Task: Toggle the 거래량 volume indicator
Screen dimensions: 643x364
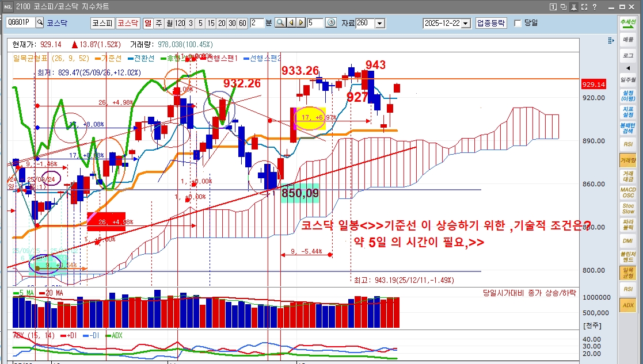Action: (x=628, y=160)
